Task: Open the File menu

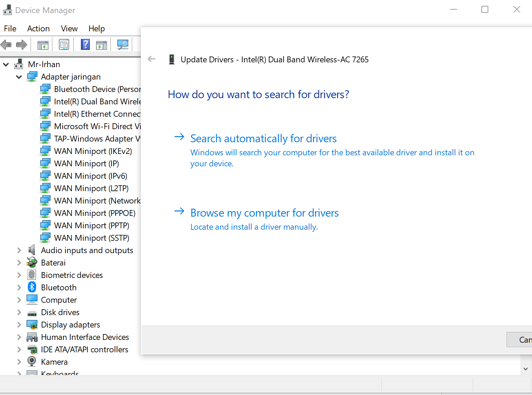Action: pos(10,29)
